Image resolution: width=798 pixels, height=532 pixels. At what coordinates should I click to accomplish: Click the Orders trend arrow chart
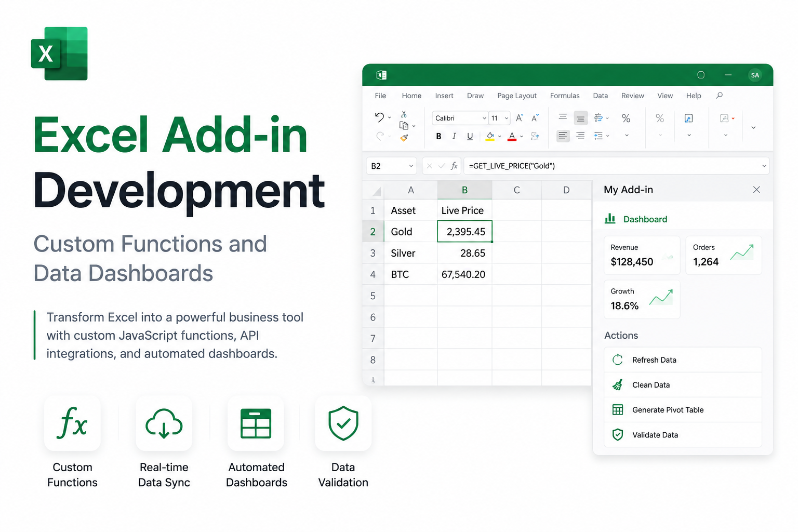tap(742, 252)
